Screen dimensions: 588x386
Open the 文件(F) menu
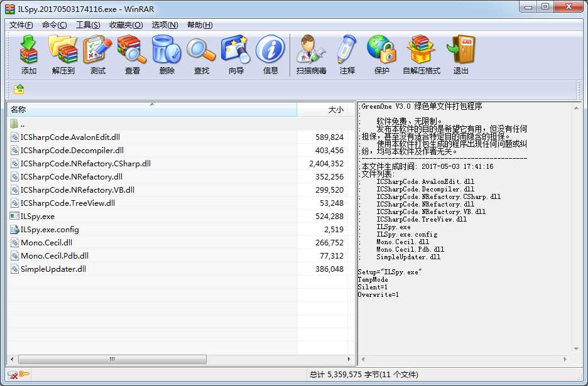click(21, 25)
